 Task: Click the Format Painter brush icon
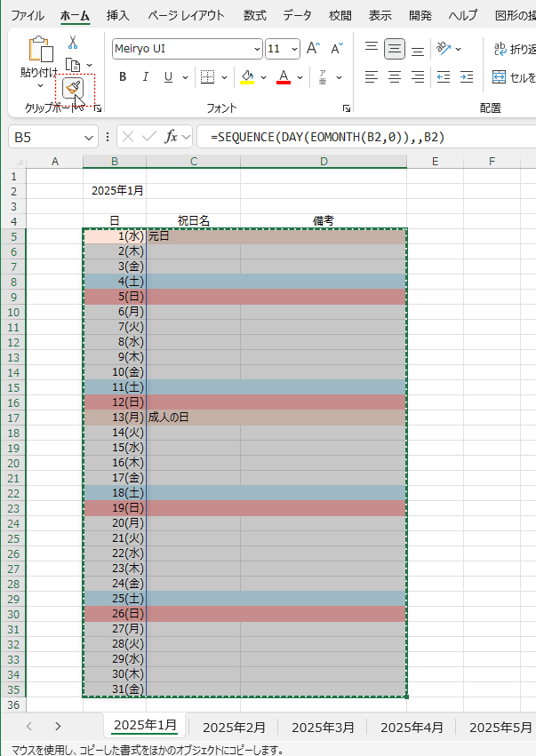[x=73, y=88]
